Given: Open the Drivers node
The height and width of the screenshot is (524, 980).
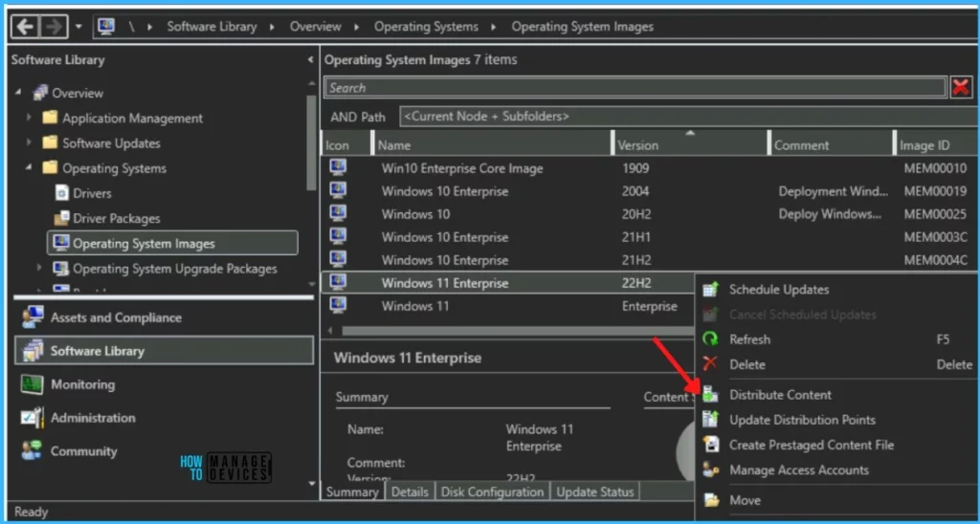Looking at the screenshot, I should [82, 193].
